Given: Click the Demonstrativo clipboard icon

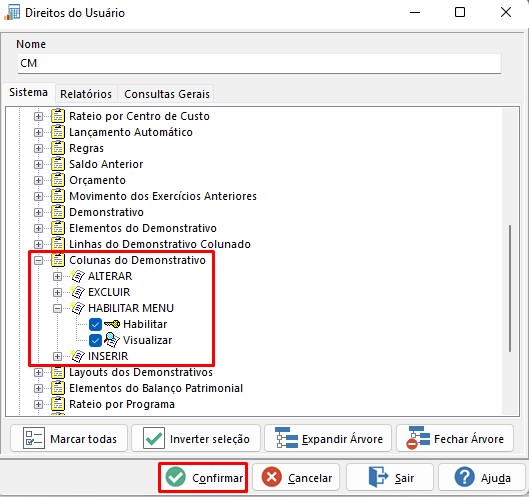Looking at the screenshot, I should 58,212.
